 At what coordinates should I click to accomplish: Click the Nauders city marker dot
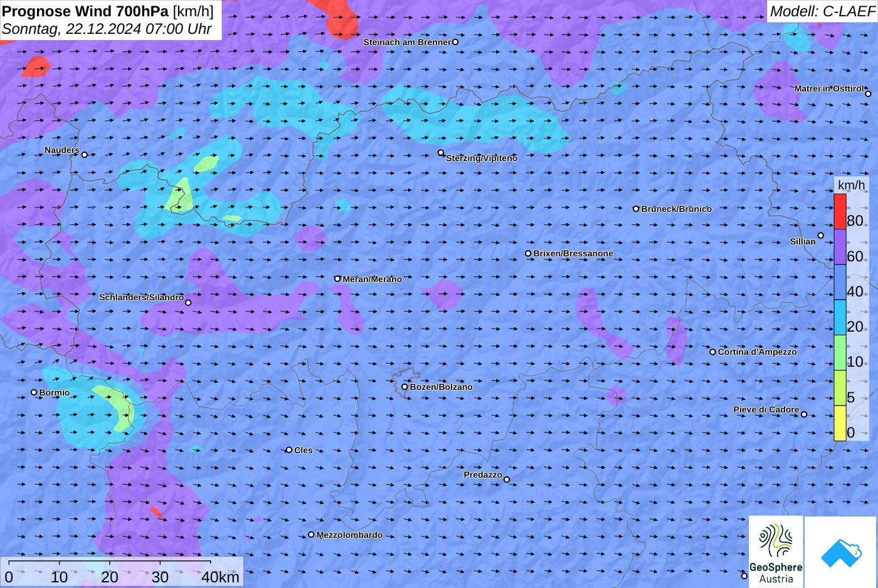click(x=84, y=154)
